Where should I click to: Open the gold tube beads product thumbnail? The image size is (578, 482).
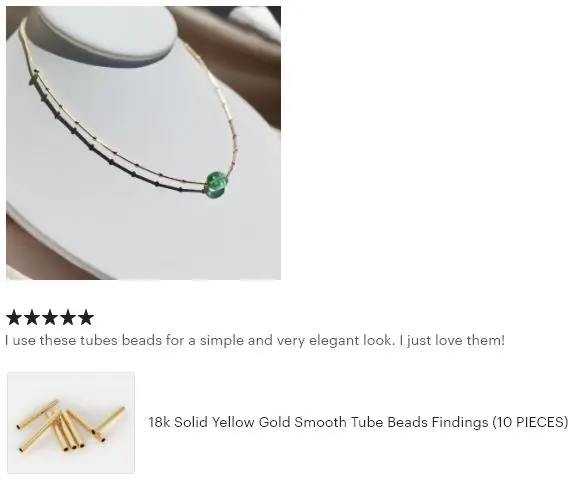coord(71,423)
